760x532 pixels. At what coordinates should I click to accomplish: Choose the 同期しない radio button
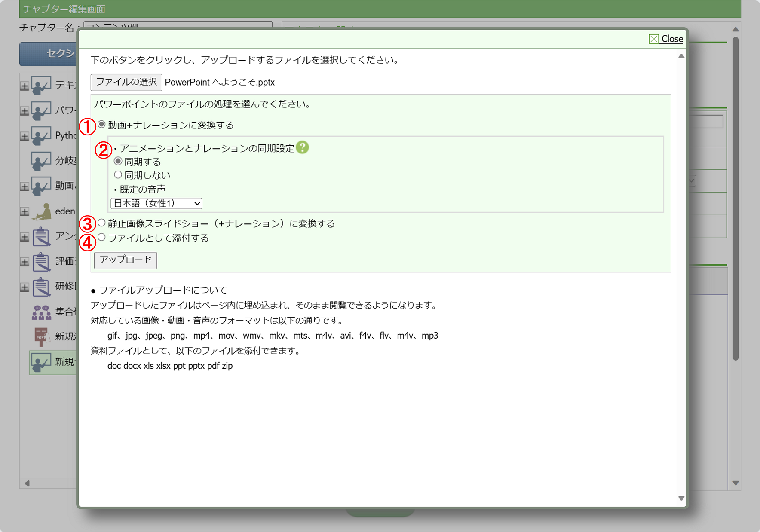118,175
